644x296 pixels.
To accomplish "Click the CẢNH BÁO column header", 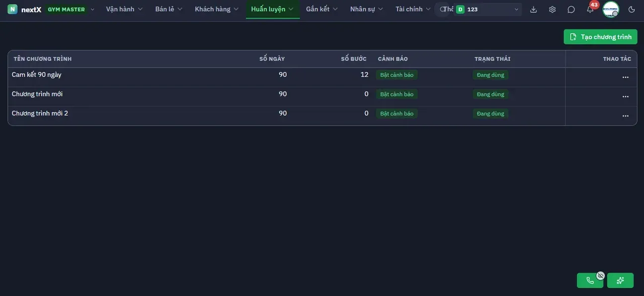I will (393, 59).
